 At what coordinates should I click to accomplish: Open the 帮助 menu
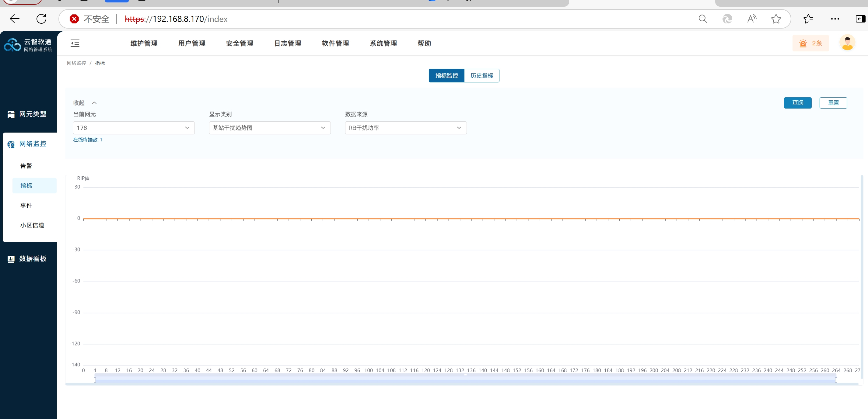[x=424, y=43]
